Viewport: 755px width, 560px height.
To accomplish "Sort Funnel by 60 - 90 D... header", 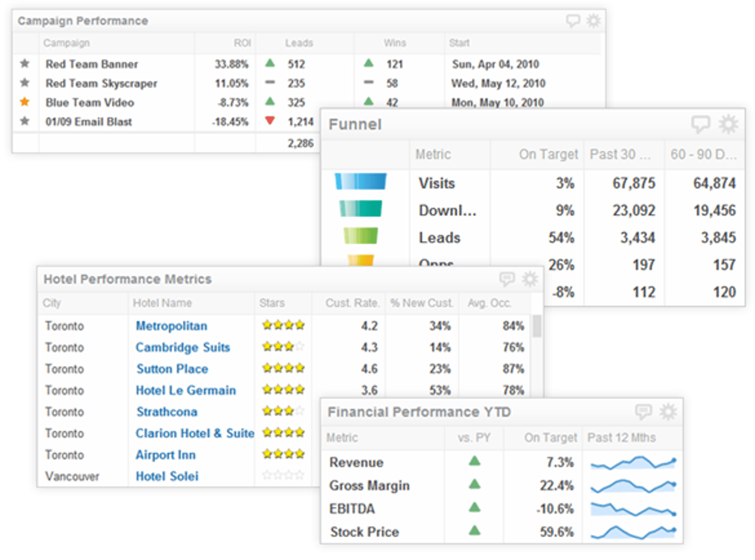I will (704, 154).
